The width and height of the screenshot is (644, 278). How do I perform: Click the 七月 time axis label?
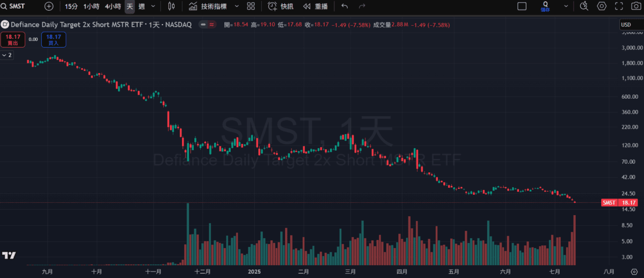point(555,272)
